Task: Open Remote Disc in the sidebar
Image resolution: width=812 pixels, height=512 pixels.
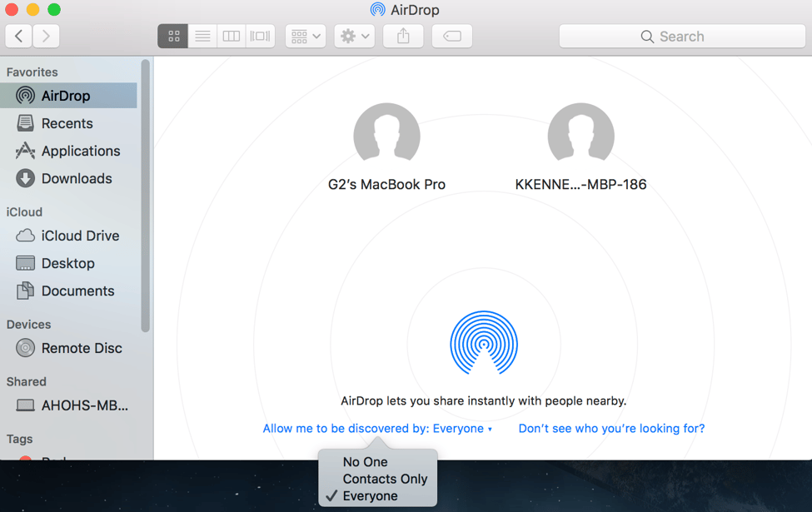Action: [x=68, y=348]
